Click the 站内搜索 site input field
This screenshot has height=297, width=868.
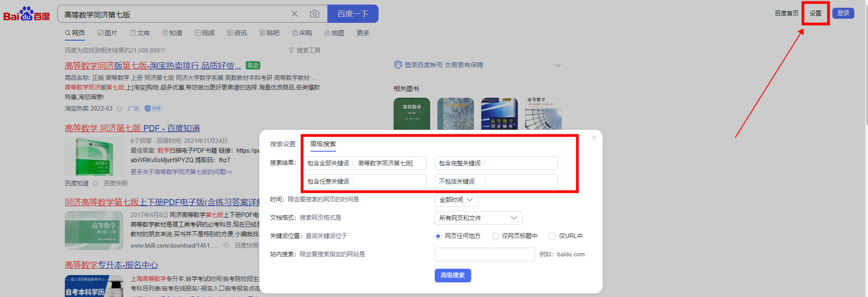click(485, 255)
